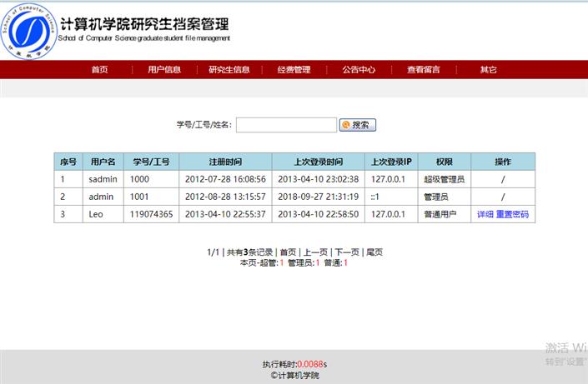Open the 其它 menu
The height and width of the screenshot is (384, 588).
click(x=488, y=70)
